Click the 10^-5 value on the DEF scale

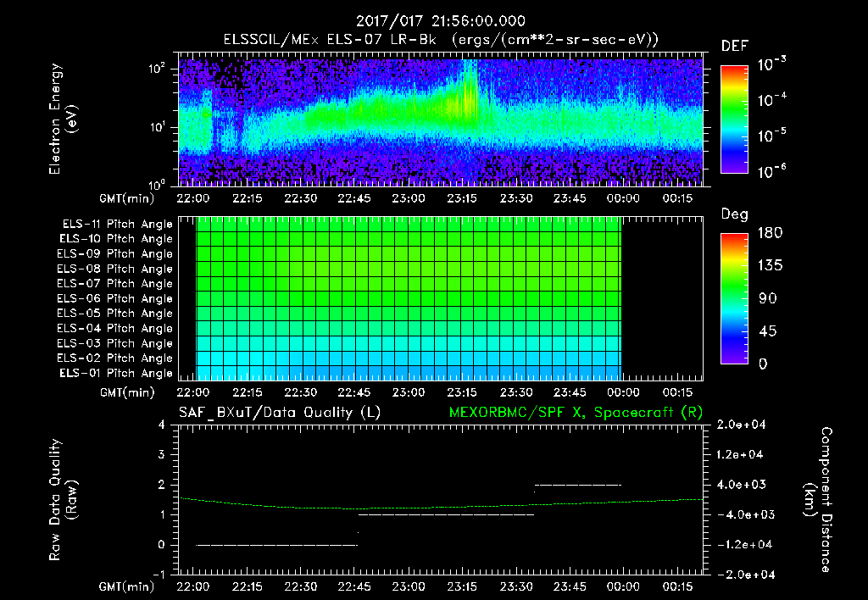(x=771, y=135)
